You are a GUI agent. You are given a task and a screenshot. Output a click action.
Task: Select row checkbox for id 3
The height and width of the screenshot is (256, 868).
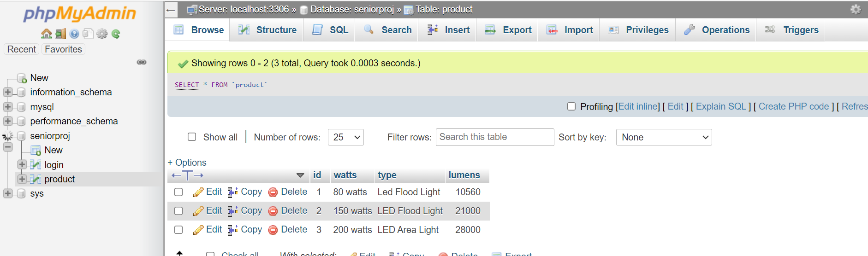178,230
